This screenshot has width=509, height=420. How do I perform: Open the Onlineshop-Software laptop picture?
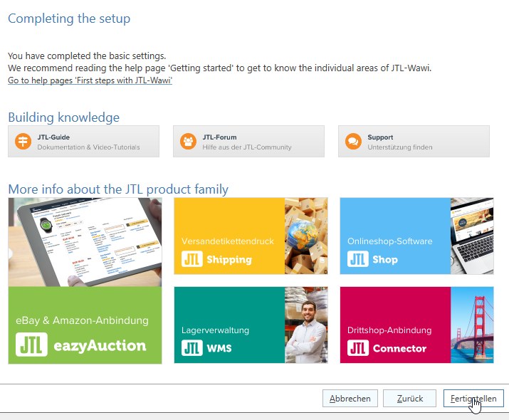click(x=472, y=236)
